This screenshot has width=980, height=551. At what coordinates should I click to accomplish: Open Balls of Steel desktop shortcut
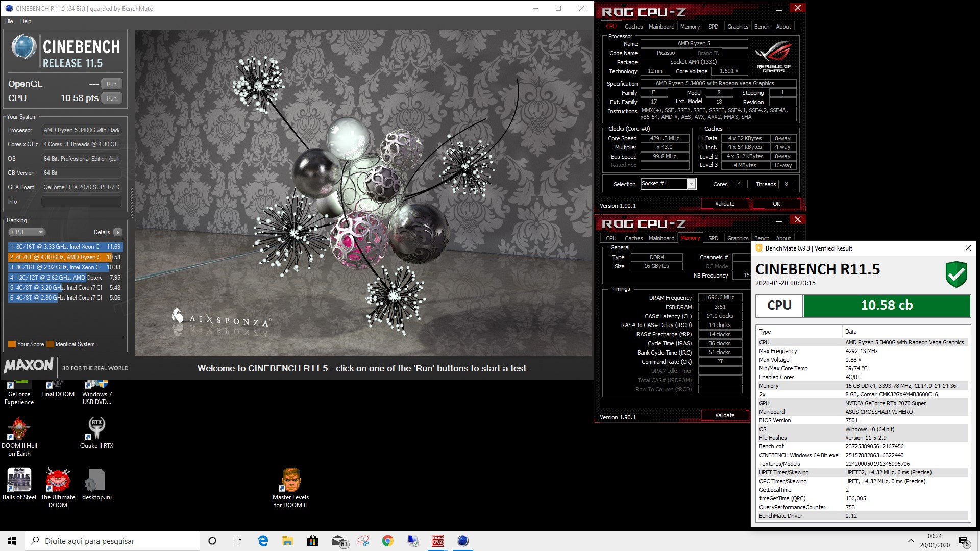[19, 485]
